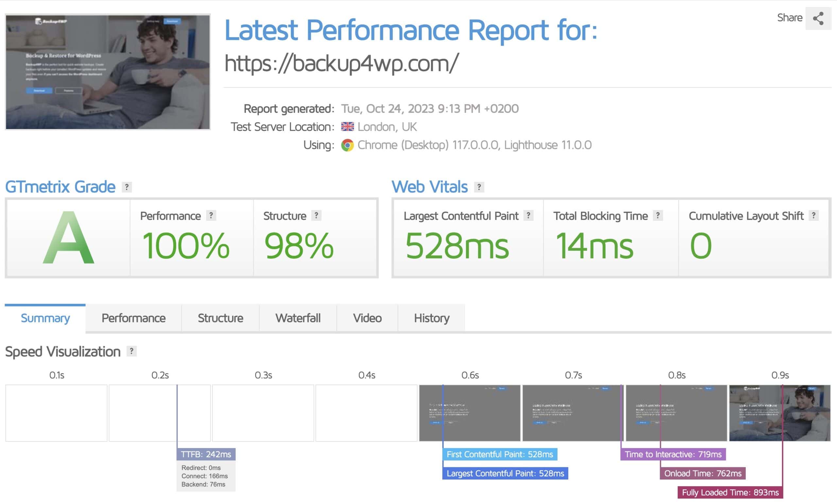
Task: Select the 0.8s filmstrip frame
Action: pos(676,413)
